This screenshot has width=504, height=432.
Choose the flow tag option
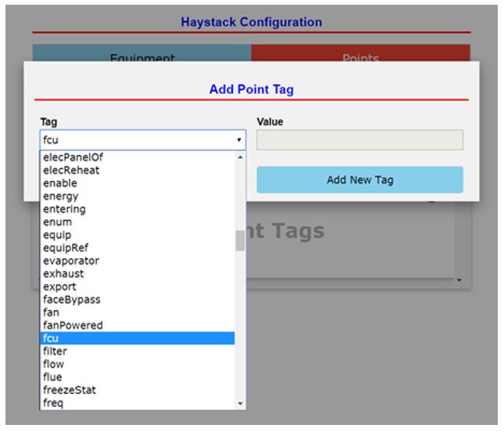[138, 364]
